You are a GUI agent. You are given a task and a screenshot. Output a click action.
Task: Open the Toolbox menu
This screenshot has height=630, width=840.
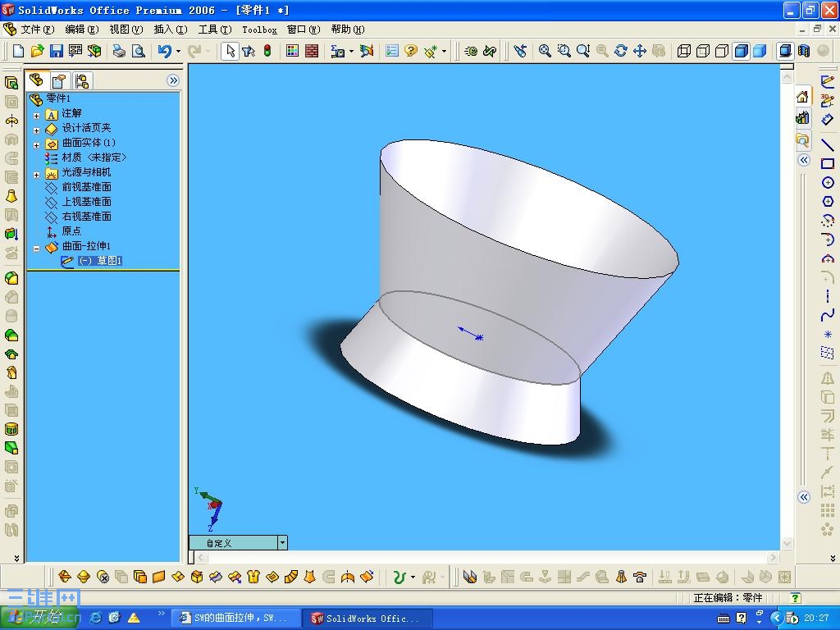(x=259, y=30)
